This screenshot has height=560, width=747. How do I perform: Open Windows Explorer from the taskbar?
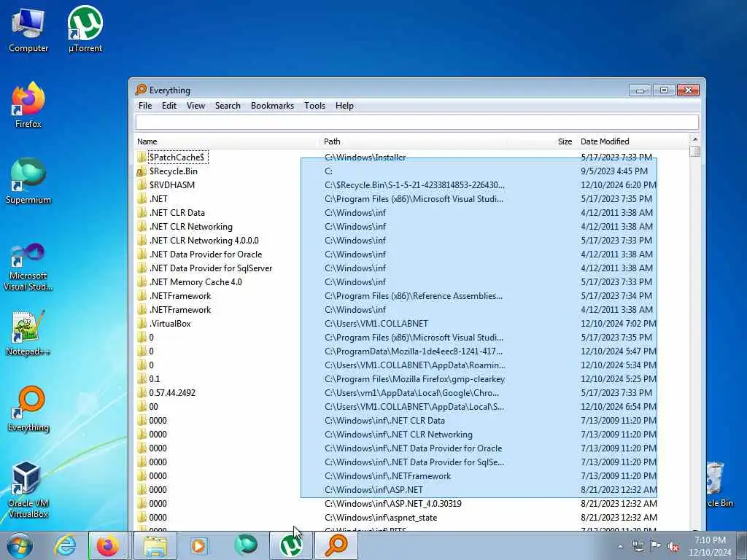(x=155, y=545)
